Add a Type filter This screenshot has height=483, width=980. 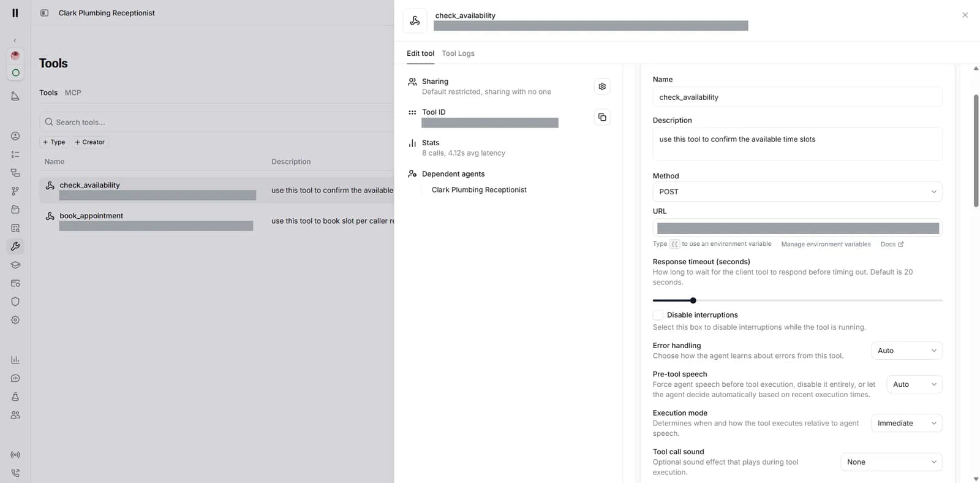click(x=54, y=142)
